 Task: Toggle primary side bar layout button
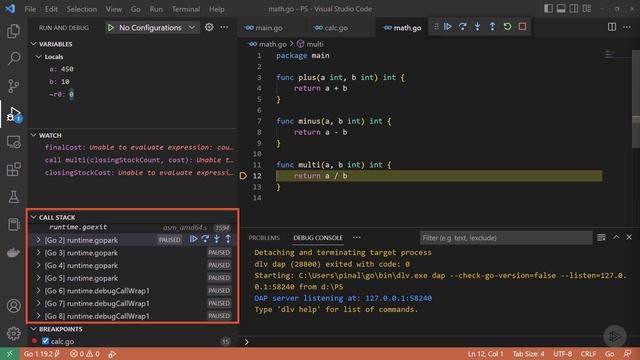click(x=548, y=9)
